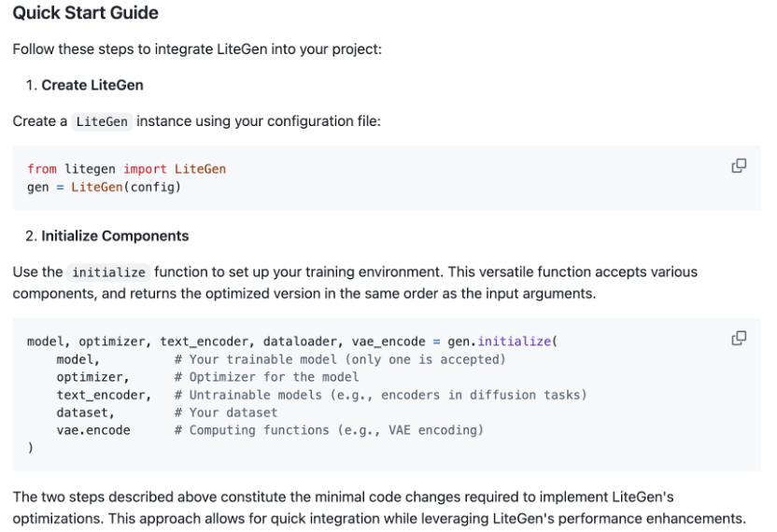The height and width of the screenshot is (532, 777).
Task: Click the inline 'initialize' code label
Action: 109,273
